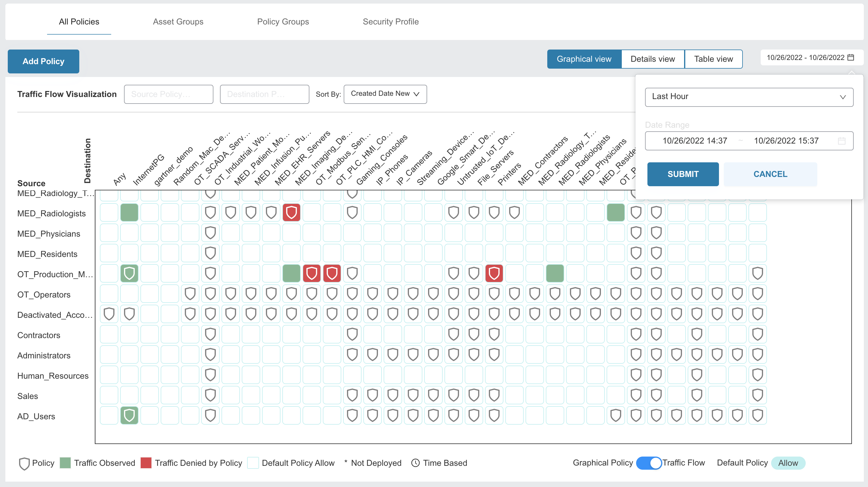Image resolution: width=868 pixels, height=487 pixels.
Task: Click green shield in OT_Production_M row
Action: click(129, 273)
